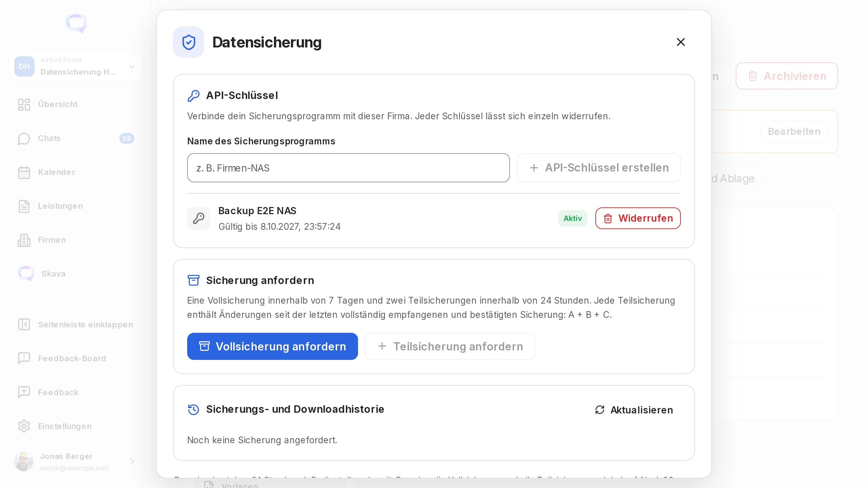Click Teilsicherung anfordern button

click(450, 346)
